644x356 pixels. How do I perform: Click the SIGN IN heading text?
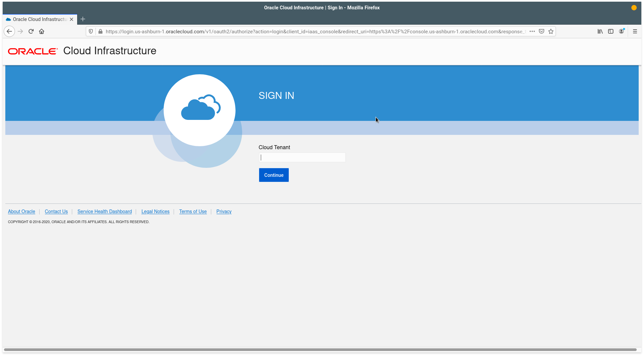(x=276, y=96)
